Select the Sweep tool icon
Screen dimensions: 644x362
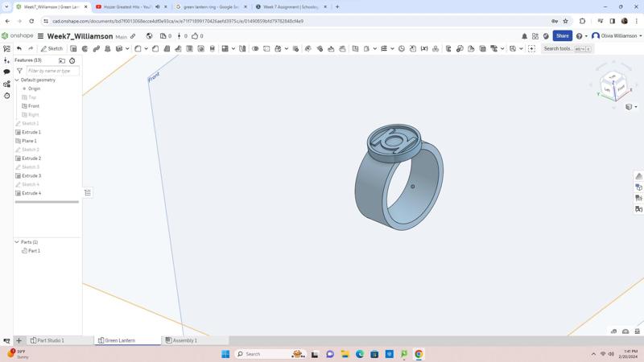[97, 48]
